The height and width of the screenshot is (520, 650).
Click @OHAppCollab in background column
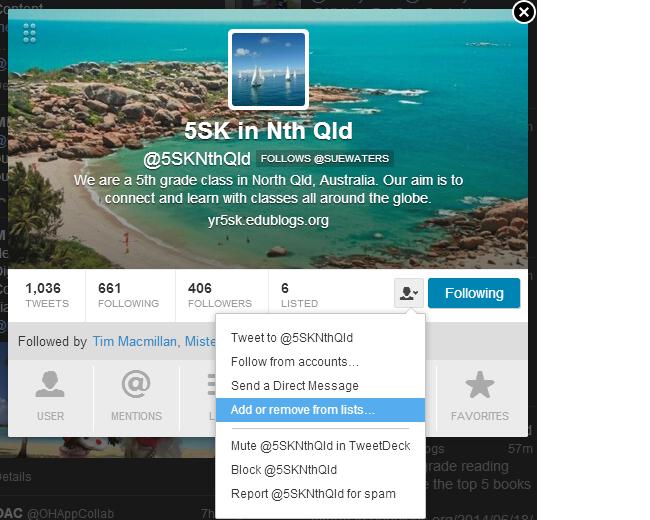tap(70, 513)
